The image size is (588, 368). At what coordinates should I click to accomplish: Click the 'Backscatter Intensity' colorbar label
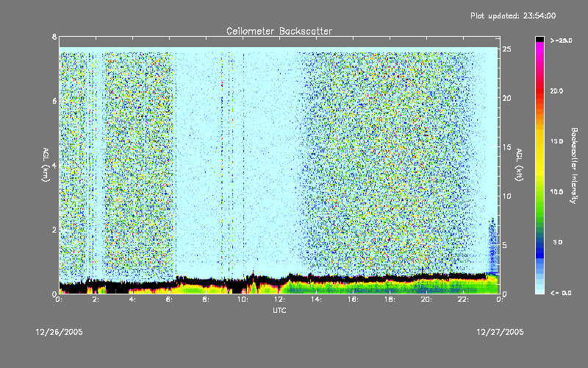(574, 166)
